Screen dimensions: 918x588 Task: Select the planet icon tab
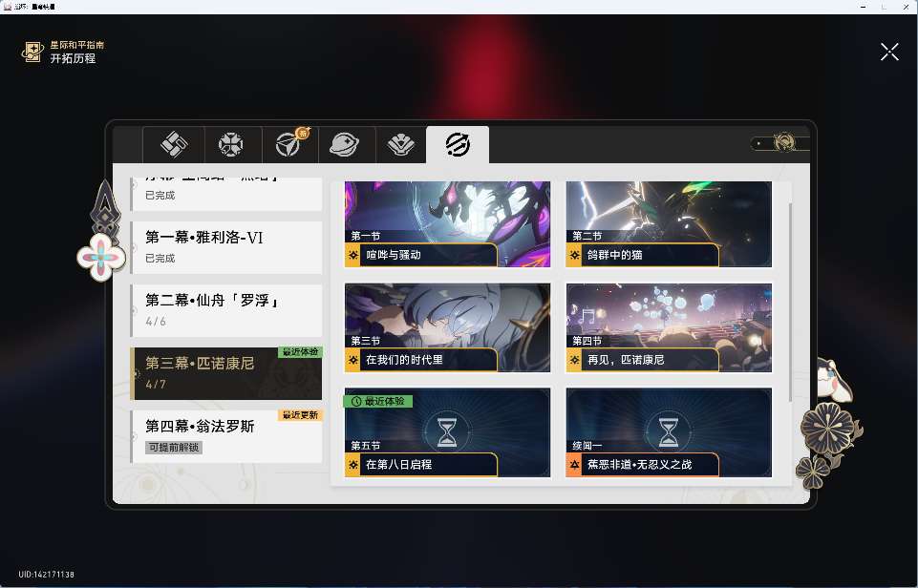tap(344, 144)
